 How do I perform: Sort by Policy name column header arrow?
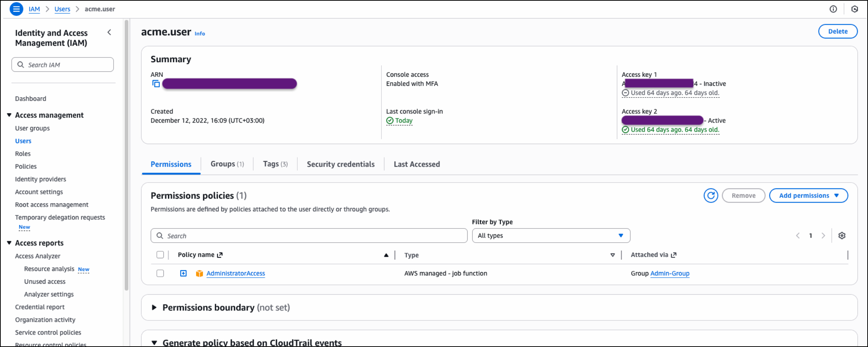point(386,255)
